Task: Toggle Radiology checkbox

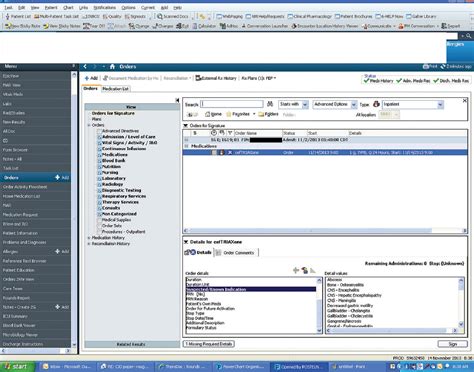Action: click(x=99, y=184)
